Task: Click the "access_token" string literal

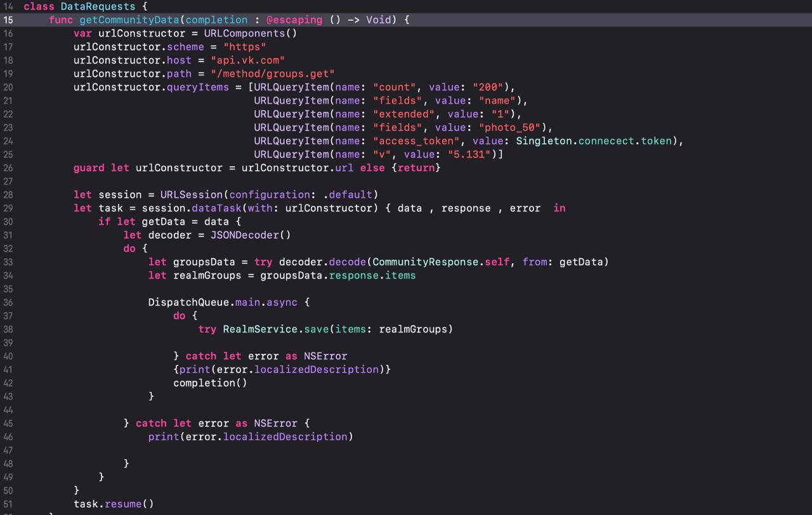Action: pyautogui.click(x=416, y=141)
